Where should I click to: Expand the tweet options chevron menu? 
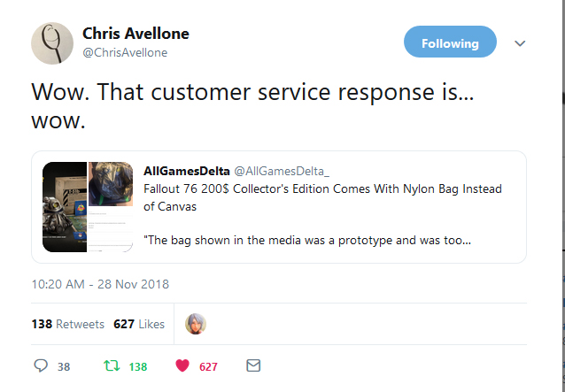coord(520,43)
